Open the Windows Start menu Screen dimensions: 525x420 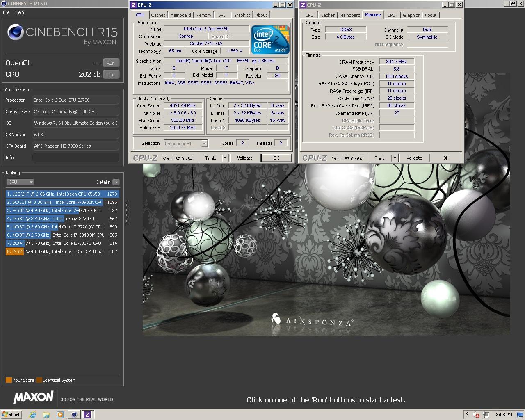click(x=11, y=414)
